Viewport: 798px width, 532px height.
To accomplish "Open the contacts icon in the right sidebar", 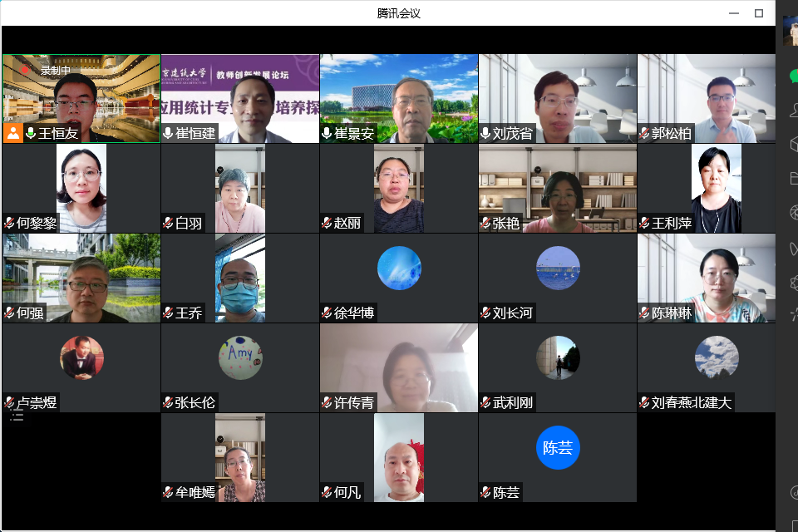I will [793, 110].
